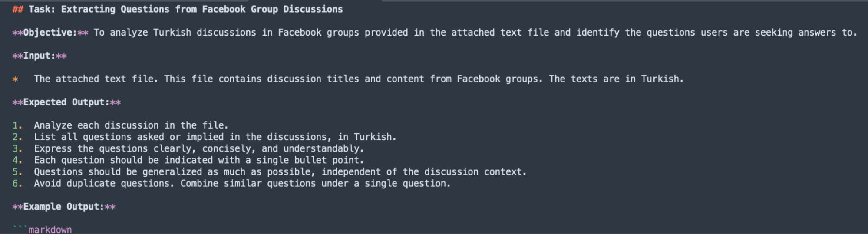This screenshot has height=234, width=868.
Task: Click the "Each question should be indicated" line
Action: point(199,161)
